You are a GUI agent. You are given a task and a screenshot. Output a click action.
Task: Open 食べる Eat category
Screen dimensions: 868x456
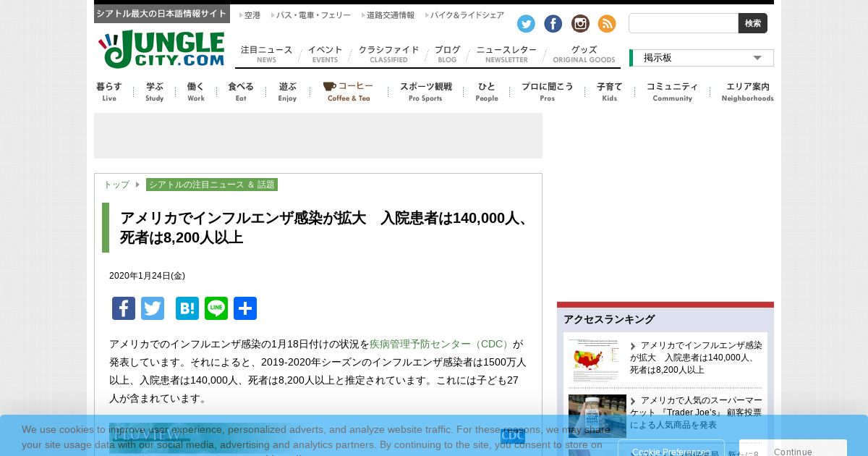(241, 92)
